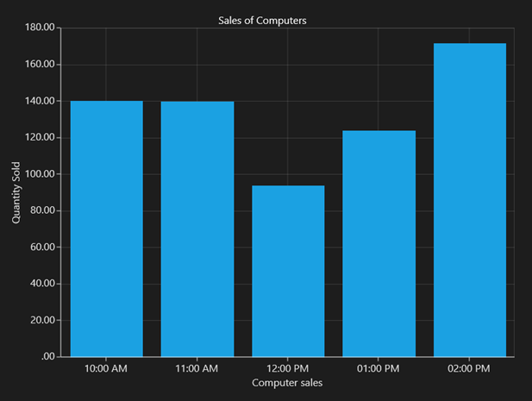Click the 60.00 y-axis label

43,247
